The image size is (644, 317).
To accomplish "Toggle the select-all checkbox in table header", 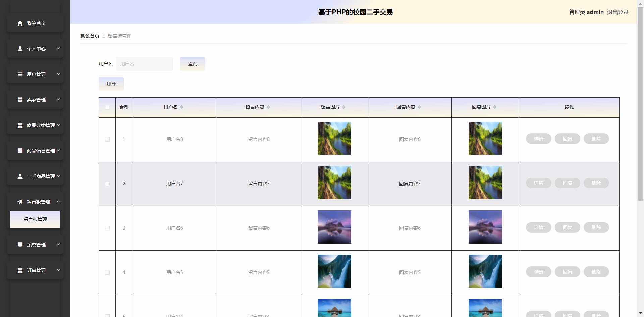I will (x=107, y=107).
